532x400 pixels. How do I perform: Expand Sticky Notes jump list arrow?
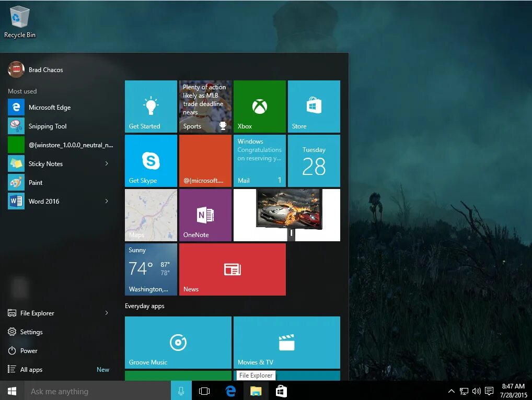pyautogui.click(x=107, y=164)
